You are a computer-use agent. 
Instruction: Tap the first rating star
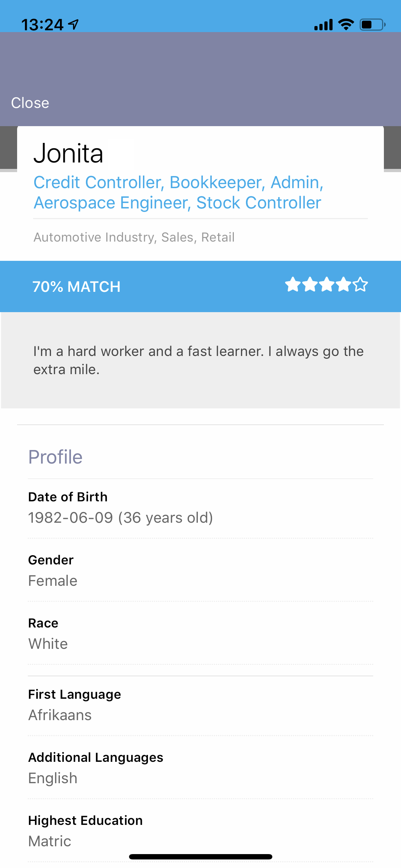pyautogui.click(x=293, y=285)
